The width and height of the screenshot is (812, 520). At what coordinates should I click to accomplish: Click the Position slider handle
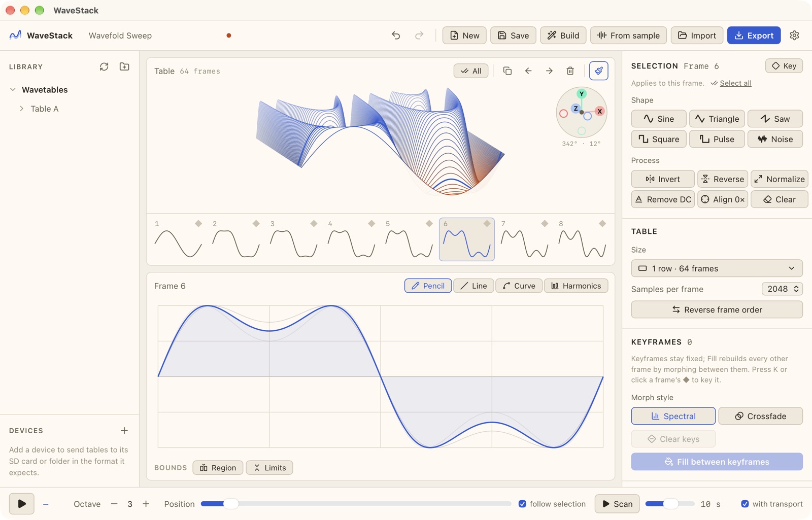click(231, 504)
